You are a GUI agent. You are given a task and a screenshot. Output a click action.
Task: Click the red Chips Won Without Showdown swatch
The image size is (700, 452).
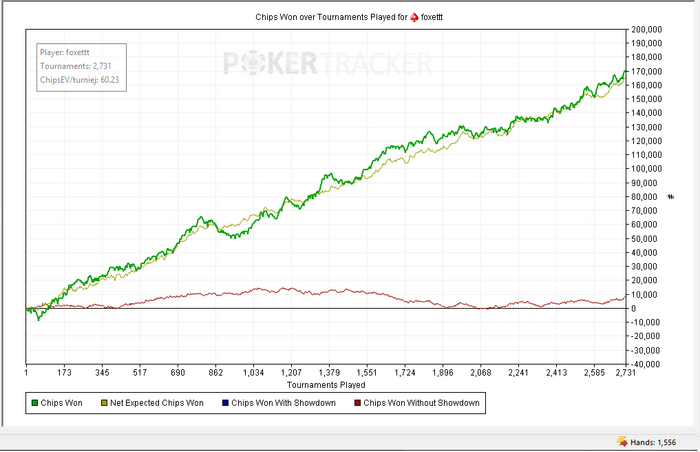click(x=357, y=403)
